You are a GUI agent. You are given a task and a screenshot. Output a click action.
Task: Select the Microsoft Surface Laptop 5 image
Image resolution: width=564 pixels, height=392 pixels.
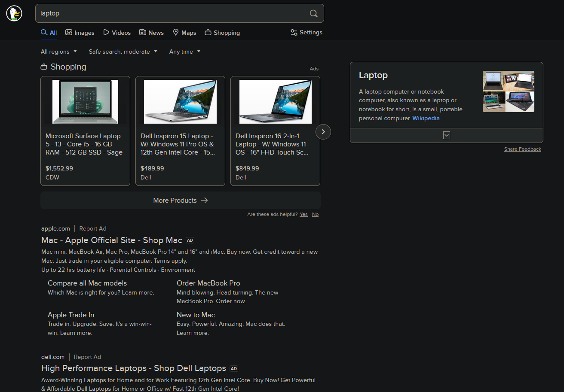(85, 102)
